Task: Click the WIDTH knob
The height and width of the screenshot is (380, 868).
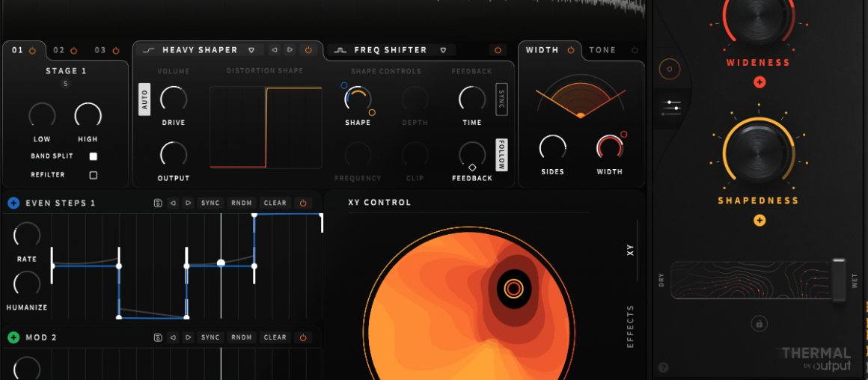Action: point(610,148)
